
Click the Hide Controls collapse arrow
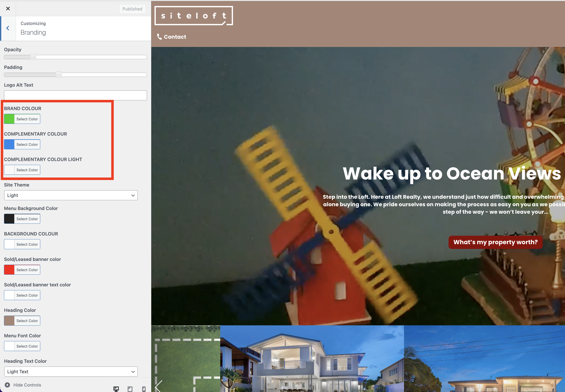click(7, 385)
